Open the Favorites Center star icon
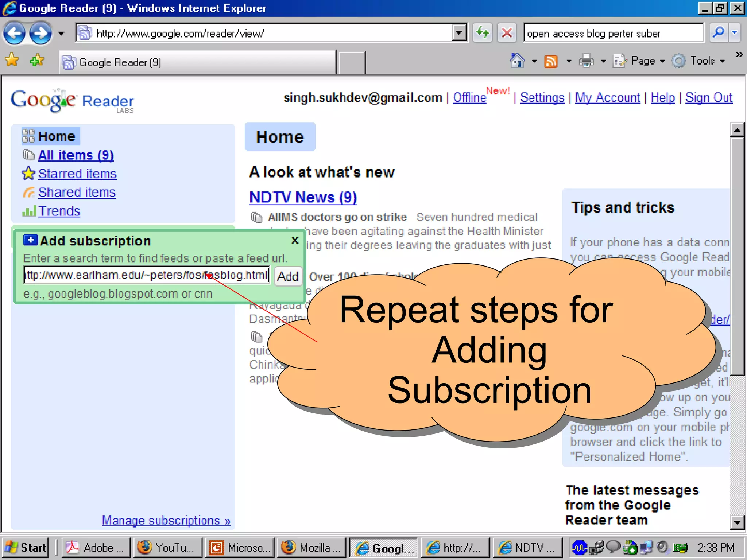 (x=12, y=61)
